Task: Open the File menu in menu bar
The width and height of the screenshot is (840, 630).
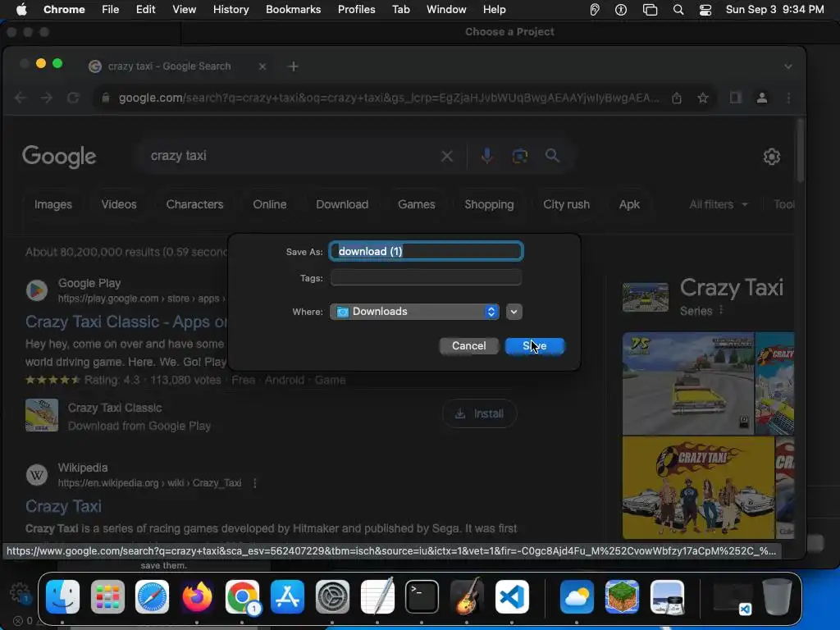Action: point(111,9)
